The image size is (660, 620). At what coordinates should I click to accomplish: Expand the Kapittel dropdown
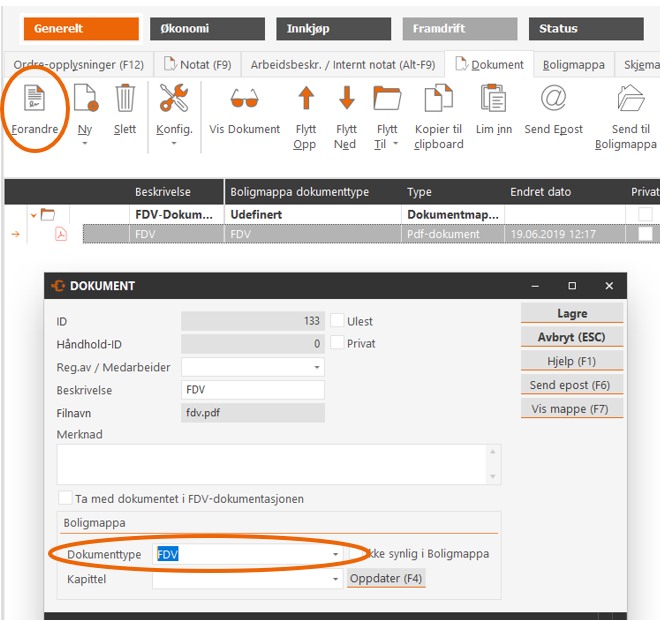tap(335, 578)
